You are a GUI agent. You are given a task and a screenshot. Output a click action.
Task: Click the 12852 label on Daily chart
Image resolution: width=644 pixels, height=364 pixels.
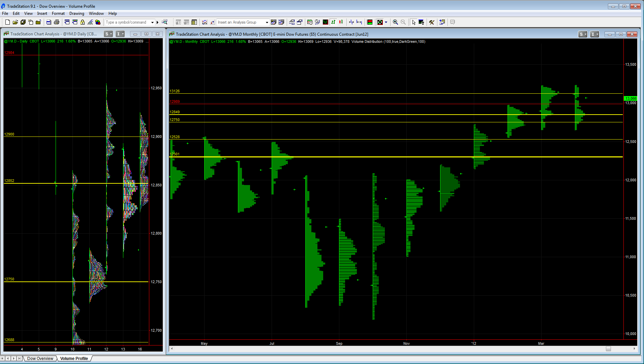pos(9,181)
